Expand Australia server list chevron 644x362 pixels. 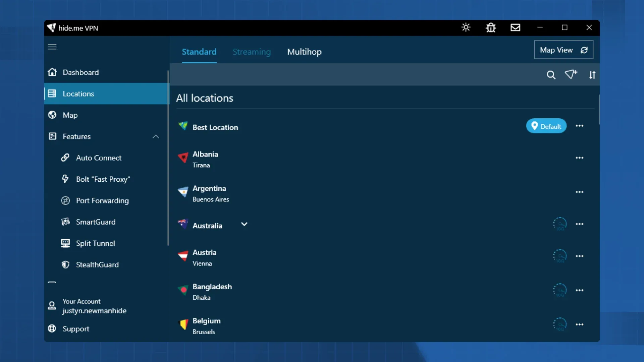point(244,224)
